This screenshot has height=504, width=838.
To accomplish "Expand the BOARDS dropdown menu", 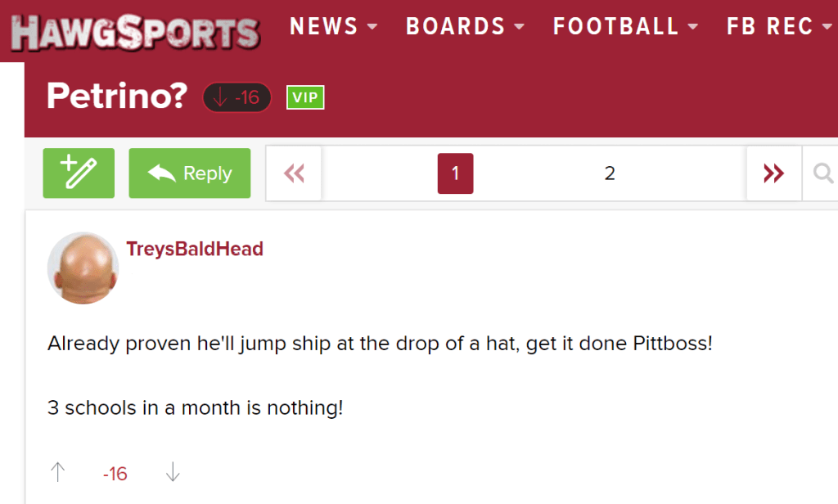I will (465, 26).
